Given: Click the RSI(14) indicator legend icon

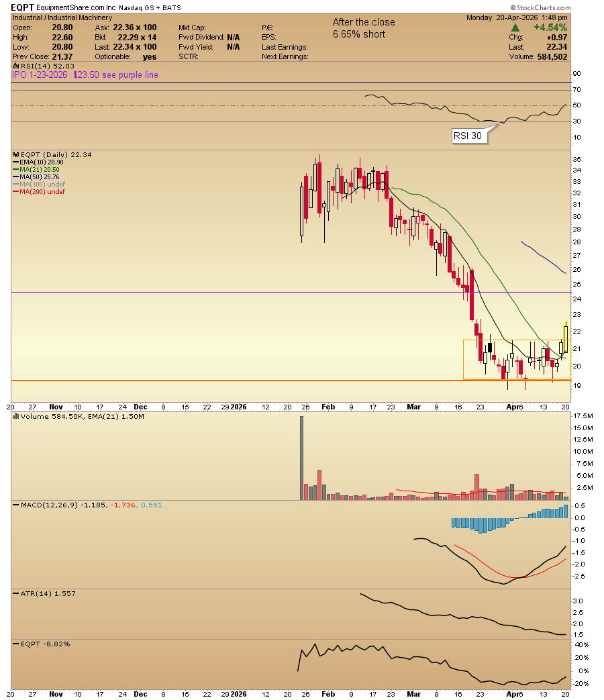Looking at the screenshot, I should click(16, 66).
